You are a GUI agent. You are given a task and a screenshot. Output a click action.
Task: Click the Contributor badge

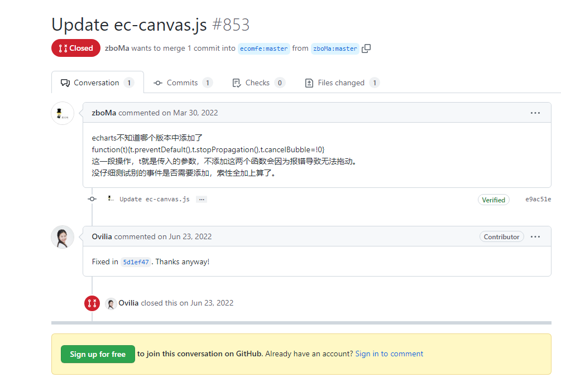pos(502,236)
